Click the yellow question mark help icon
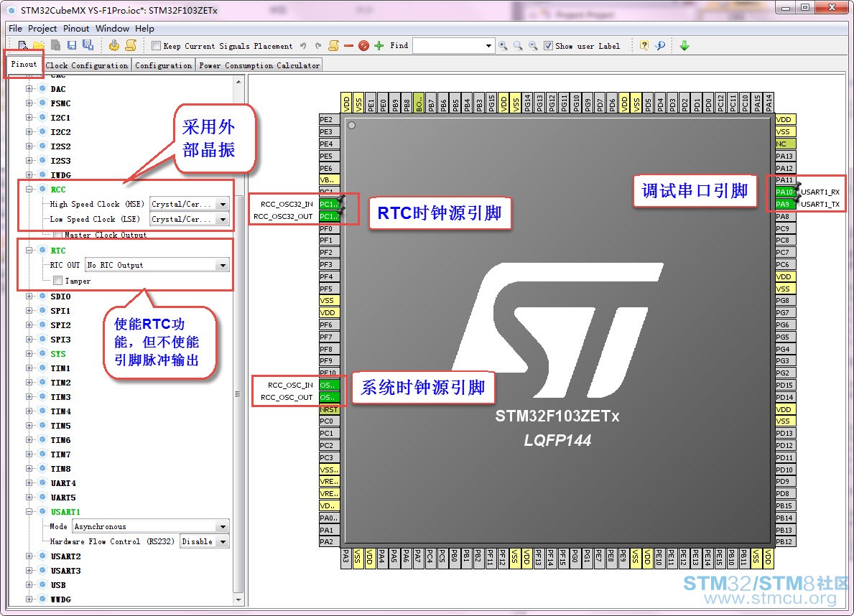854x616 pixels. click(x=644, y=46)
